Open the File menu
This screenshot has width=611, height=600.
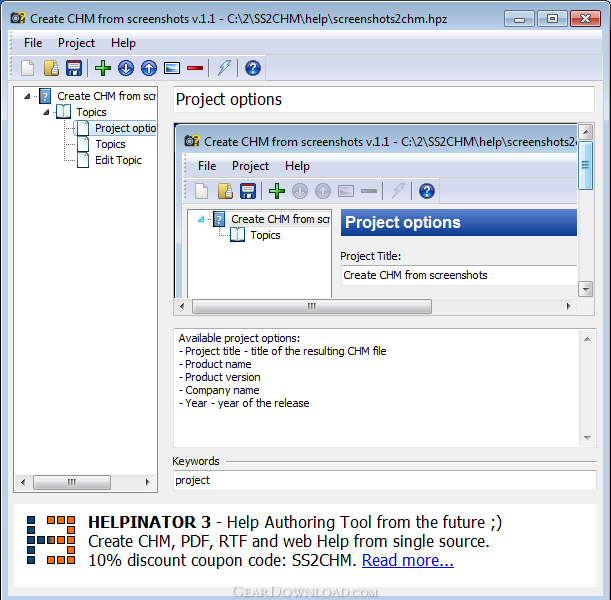tap(33, 43)
